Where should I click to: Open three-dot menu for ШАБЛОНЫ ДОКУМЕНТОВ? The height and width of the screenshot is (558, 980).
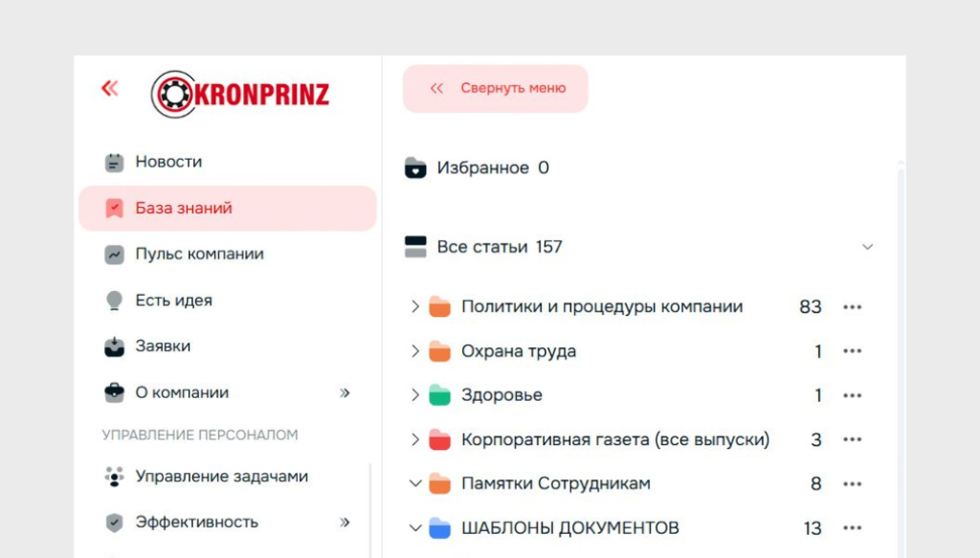853,528
